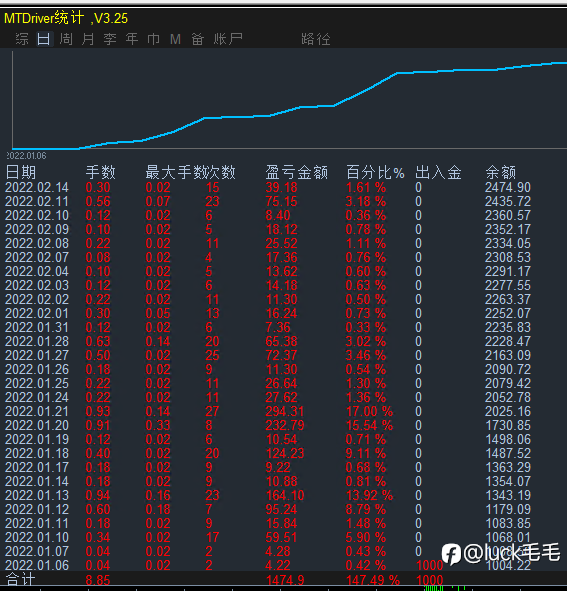567x591 pixels.
Task: Click lots value 0.94
Action: click(98, 495)
